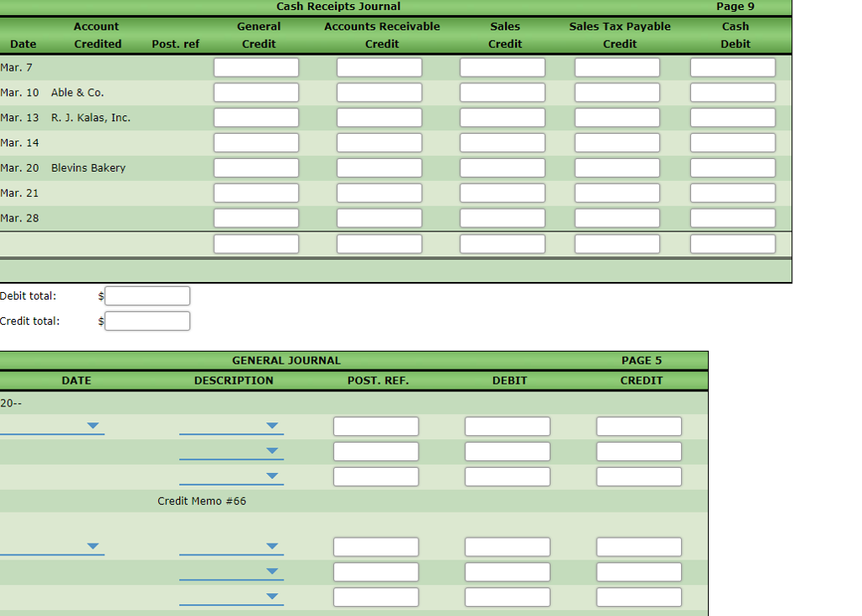Open the first Date dropdown in General Journal

[x=93, y=426]
